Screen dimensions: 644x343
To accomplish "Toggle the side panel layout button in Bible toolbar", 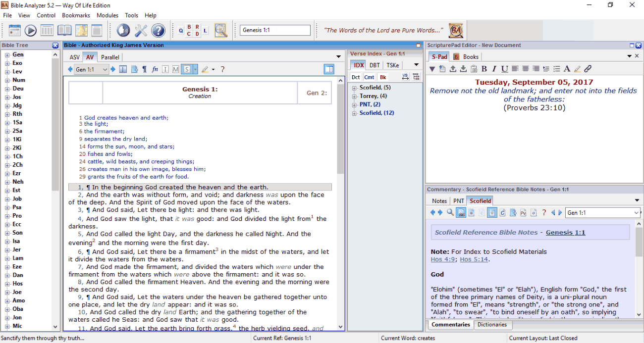I will [328, 69].
